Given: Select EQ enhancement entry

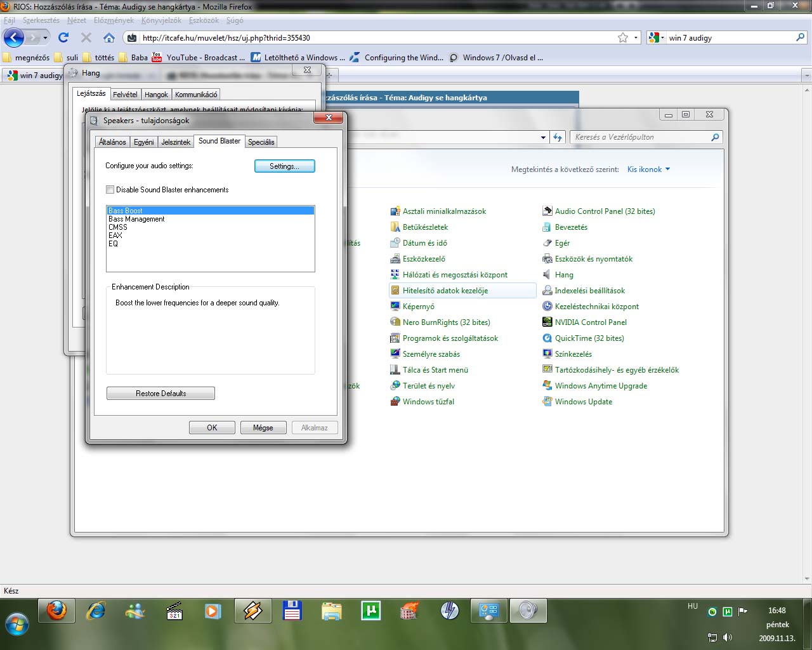Looking at the screenshot, I should (211, 244).
